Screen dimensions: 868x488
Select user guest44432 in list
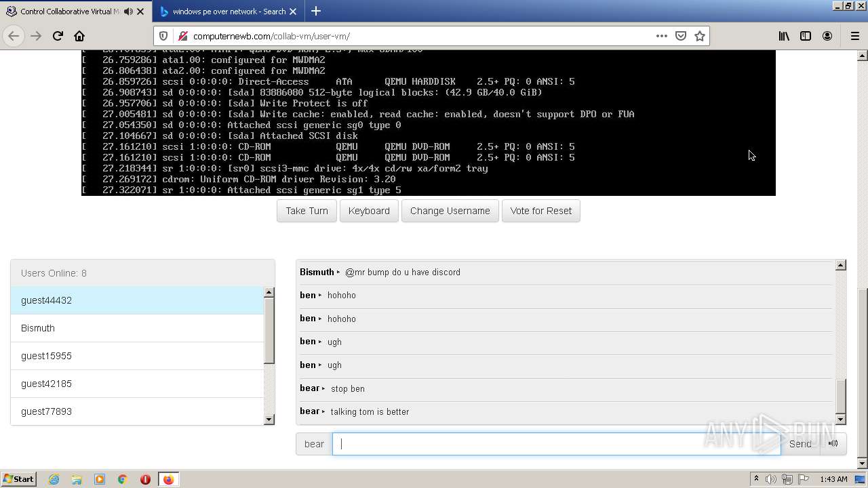[137, 300]
